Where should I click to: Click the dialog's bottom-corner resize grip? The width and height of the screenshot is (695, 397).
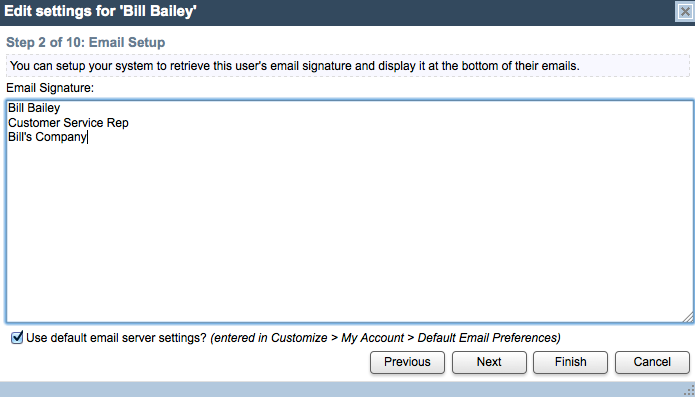click(x=689, y=390)
